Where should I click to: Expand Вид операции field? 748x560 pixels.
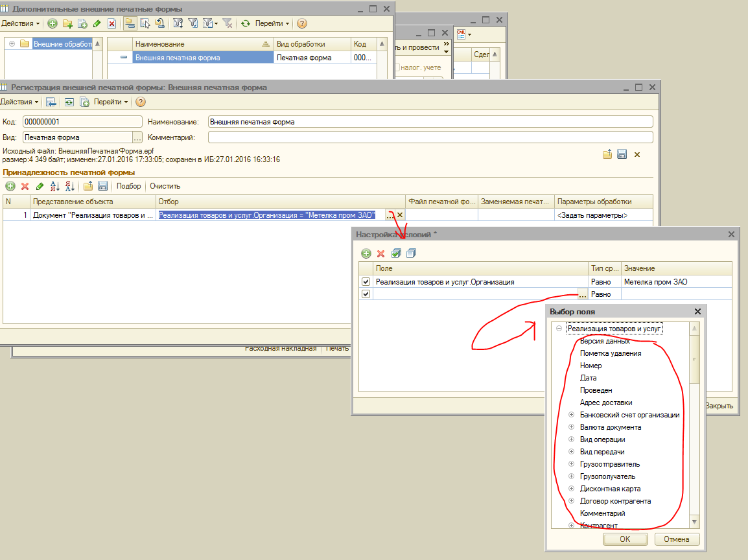coord(572,439)
